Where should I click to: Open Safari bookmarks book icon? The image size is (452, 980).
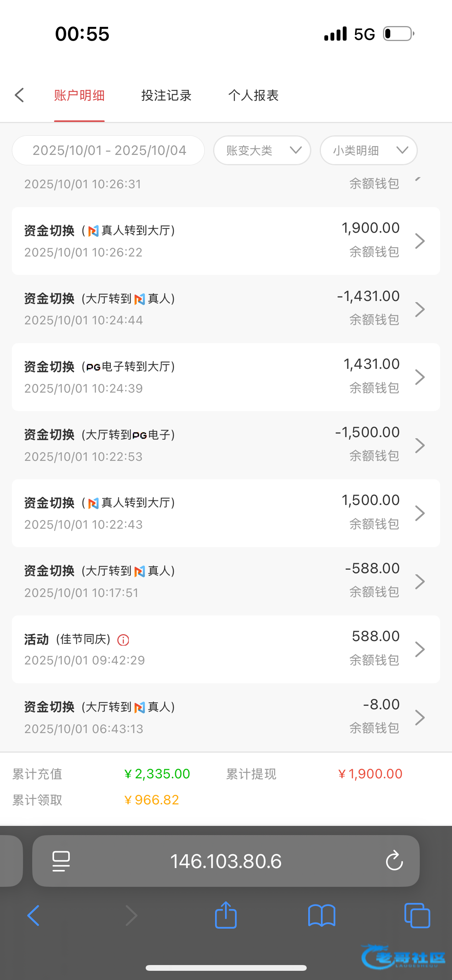pos(322,916)
